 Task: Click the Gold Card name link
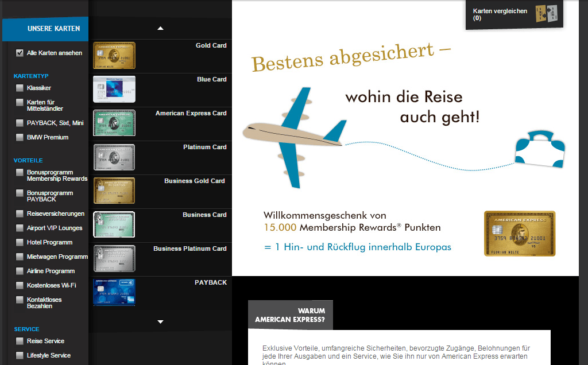coord(211,45)
